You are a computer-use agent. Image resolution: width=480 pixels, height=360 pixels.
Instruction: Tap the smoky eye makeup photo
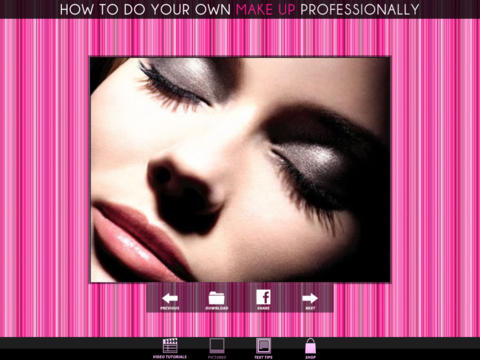(240, 170)
